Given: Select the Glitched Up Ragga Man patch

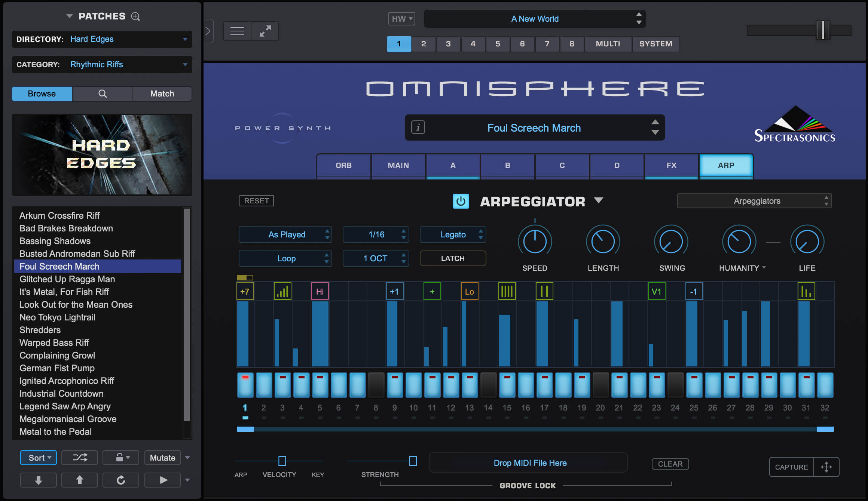Looking at the screenshot, I should [67, 279].
